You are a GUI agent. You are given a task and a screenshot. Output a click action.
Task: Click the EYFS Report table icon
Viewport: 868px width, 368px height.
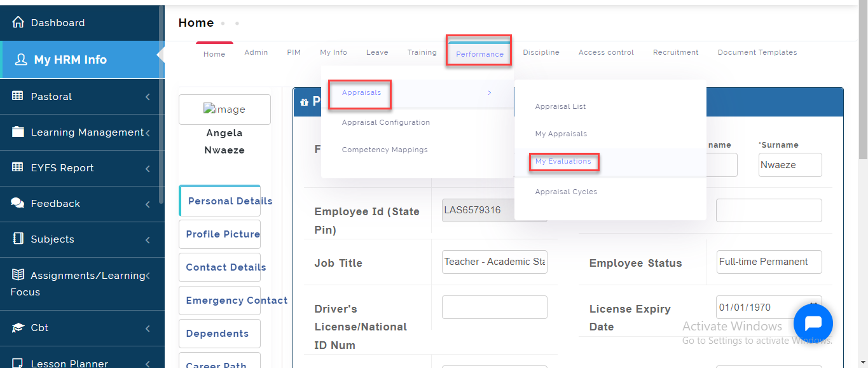pos(18,167)
